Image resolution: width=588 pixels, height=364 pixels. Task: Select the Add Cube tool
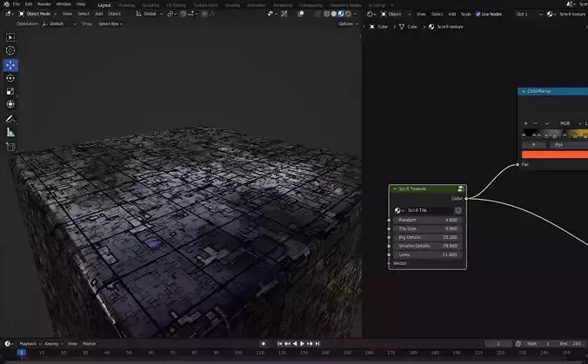click(x=10, y=147)
